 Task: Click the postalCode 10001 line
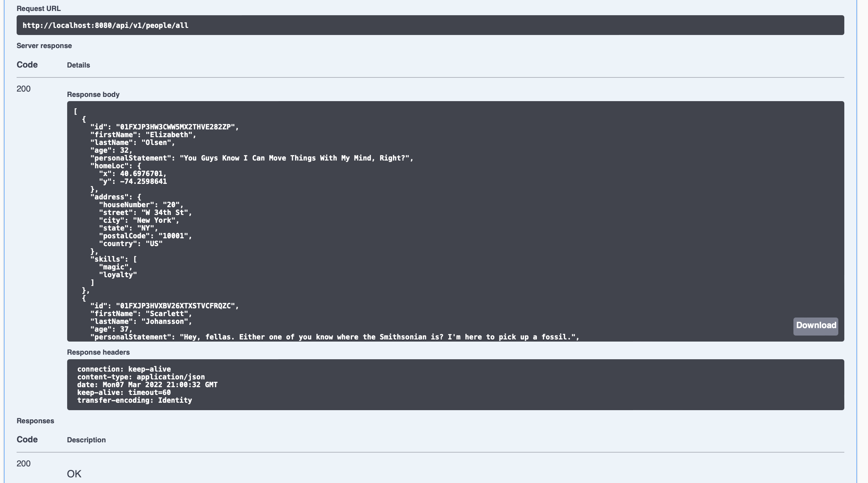coord(145,236)
